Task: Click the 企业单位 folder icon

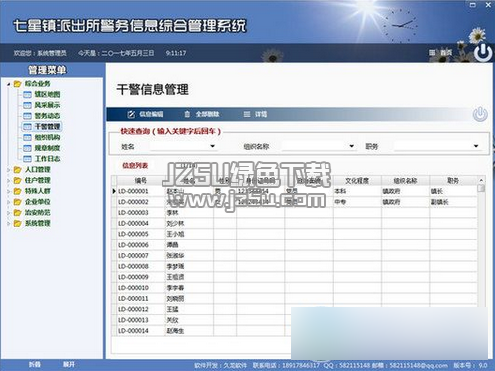Action: pyautogui.click(x=18, y=202)
